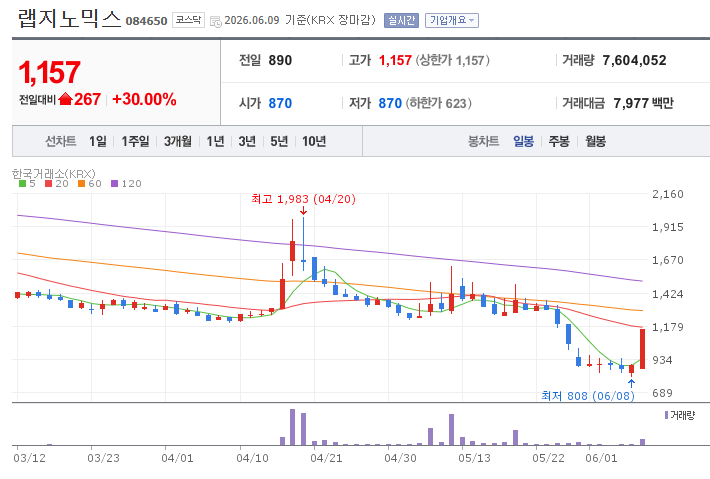Click the 코스닥 market badge
The image size is (710, 479).
point(188,20)
